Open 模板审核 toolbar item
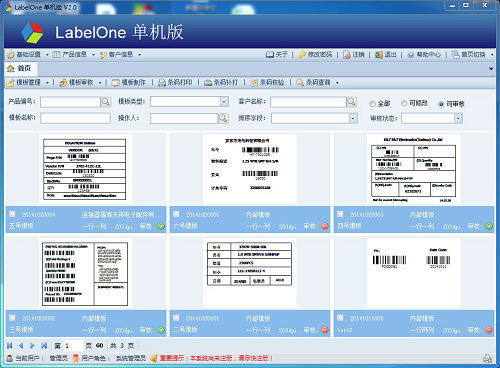Viewport: 500px width, 368px height. click(77, 82)
